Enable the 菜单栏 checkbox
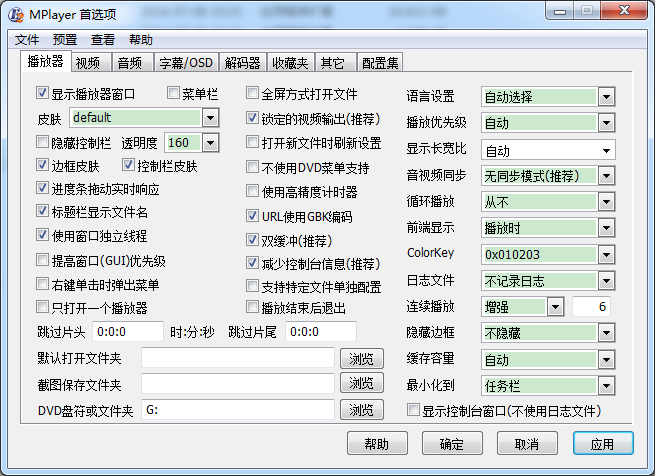Viewport: 655px width, 476px height. click(173, 93)
